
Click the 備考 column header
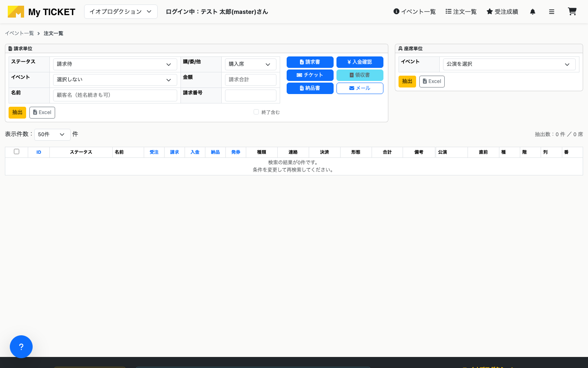(419, 152)
